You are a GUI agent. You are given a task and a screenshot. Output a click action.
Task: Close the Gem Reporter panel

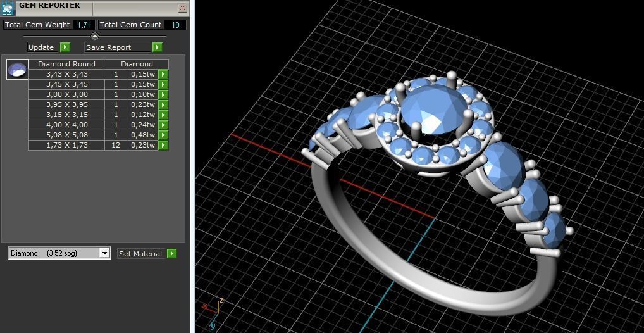pyautogui.click(x=182, y=8)
